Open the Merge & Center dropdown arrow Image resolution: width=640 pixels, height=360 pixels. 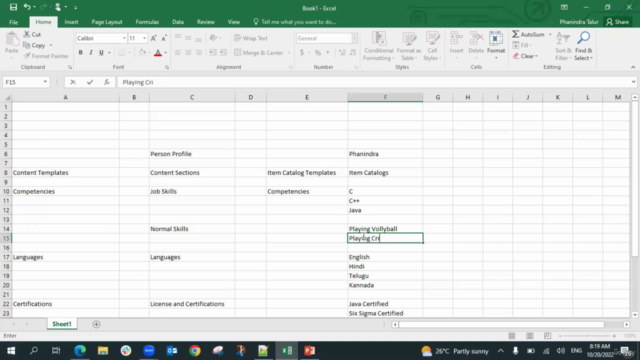pos(289,53)
